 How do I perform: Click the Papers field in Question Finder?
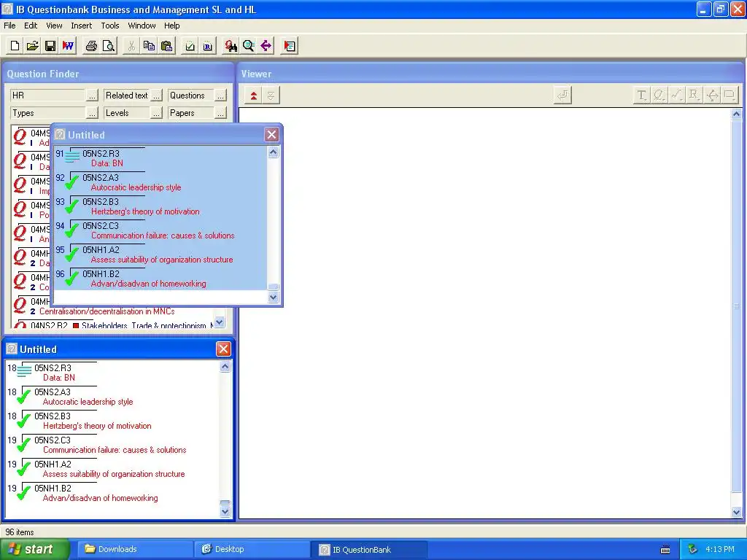click(190, 113)
